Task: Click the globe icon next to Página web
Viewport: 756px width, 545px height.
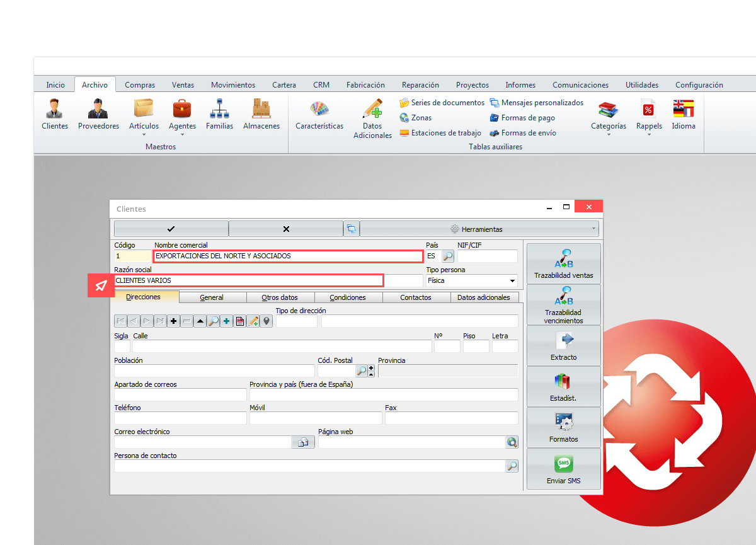Action: (x=512, y=442)
